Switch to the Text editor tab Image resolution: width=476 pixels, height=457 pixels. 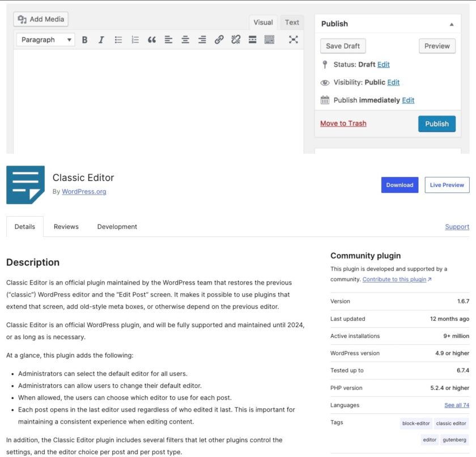(292, 22)
